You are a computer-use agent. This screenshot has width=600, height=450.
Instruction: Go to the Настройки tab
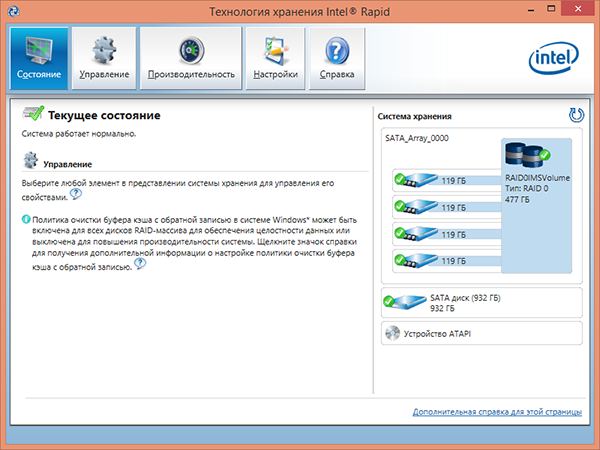(276, 58)
